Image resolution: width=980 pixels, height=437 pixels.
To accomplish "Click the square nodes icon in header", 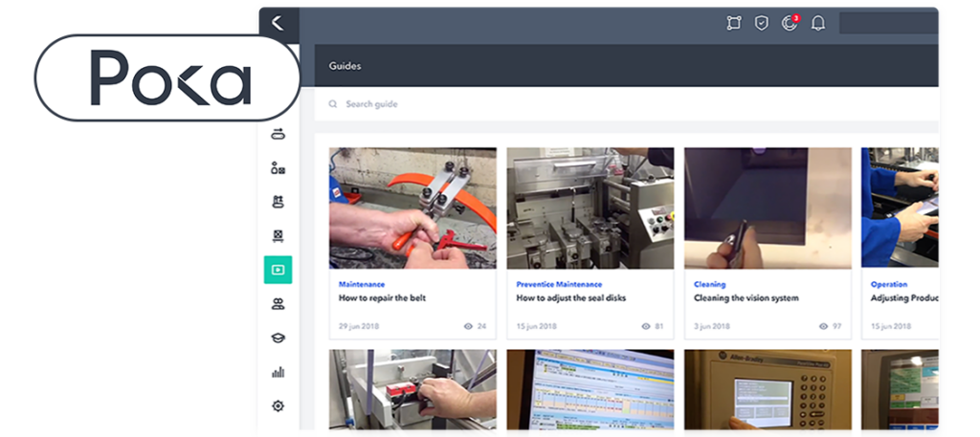I will [x=733, y=23].
